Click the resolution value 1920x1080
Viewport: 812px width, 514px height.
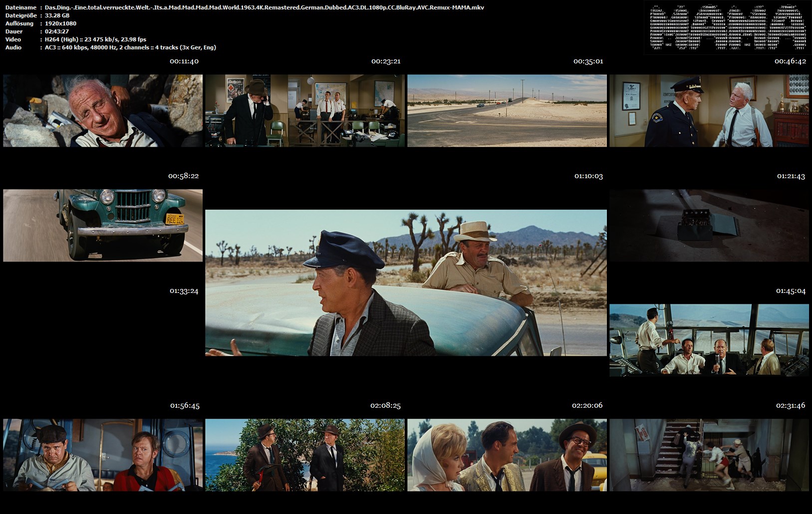pyautogui.click(x=60, y=23)
